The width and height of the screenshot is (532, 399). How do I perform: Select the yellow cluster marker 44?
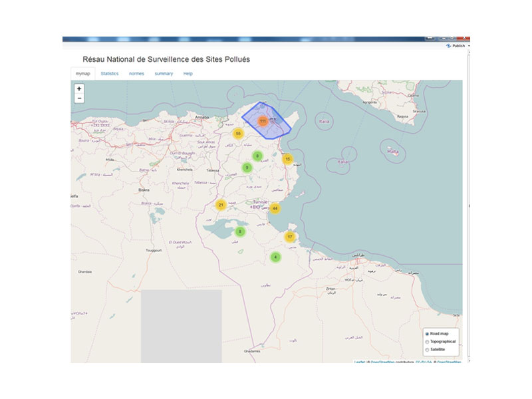click(x=275, y=208)
